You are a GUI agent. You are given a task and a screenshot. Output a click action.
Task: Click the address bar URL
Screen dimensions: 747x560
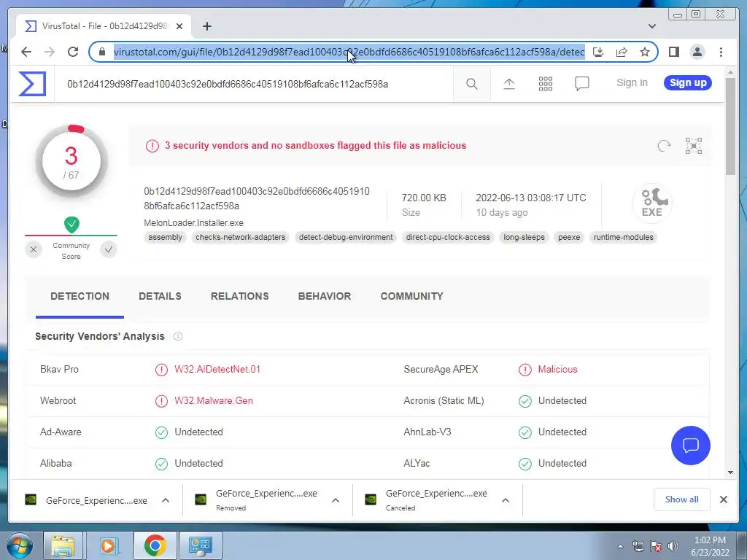349,52
